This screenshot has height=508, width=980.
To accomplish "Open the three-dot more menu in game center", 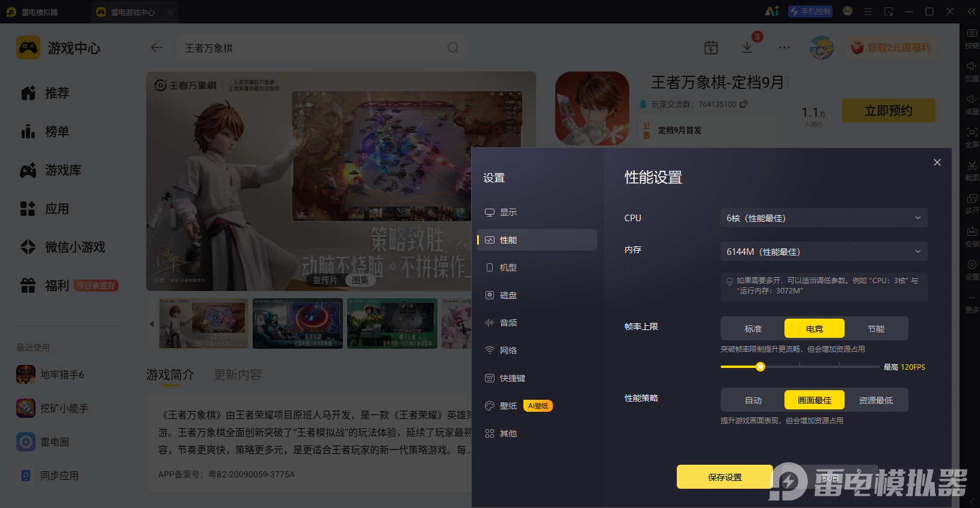I will click(784, 47).
